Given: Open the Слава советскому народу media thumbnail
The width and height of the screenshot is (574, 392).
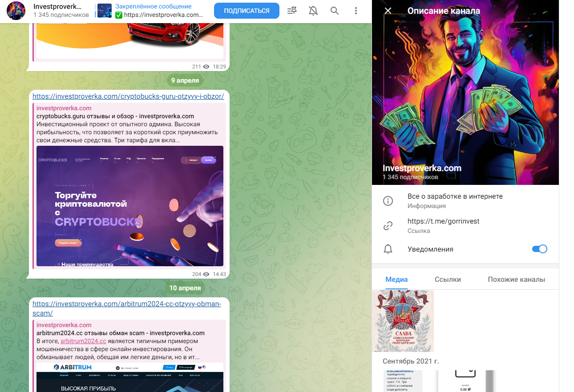Looking at the screenshot, I should point(403,321).
